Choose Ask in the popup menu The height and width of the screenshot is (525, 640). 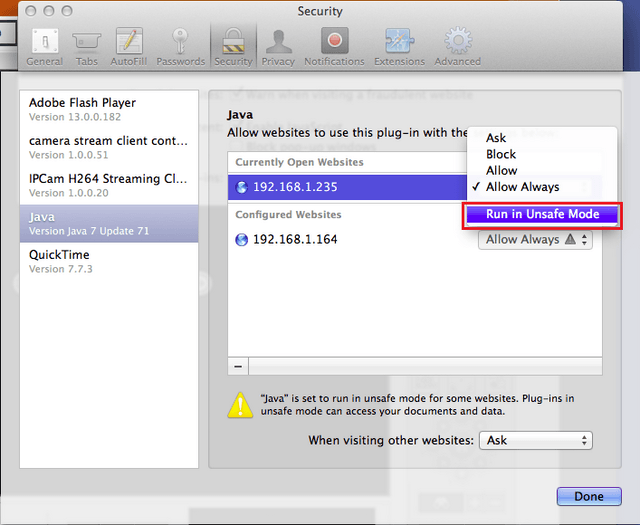tap(542, 138)
